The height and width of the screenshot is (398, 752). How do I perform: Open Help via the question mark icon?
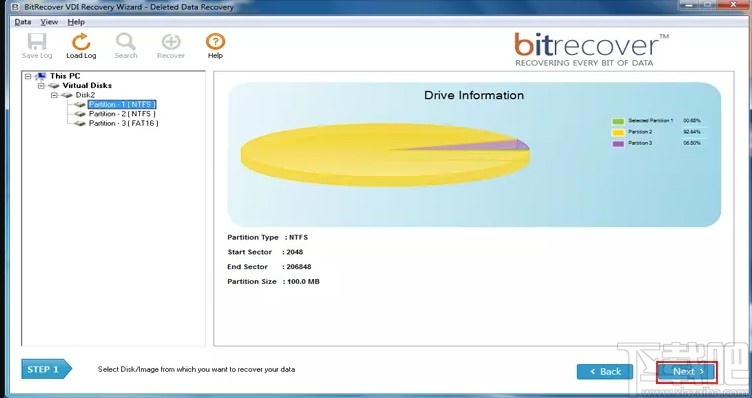click(215, 42)
